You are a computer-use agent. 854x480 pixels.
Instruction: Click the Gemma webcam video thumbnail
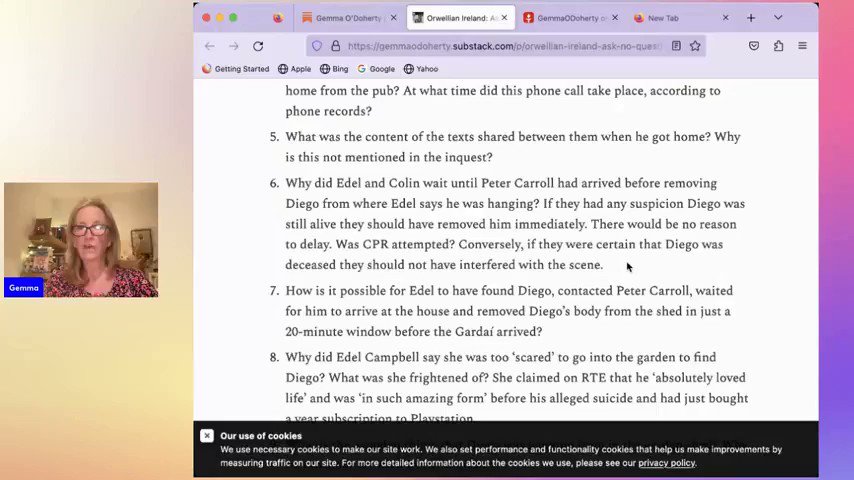[81, 240]
